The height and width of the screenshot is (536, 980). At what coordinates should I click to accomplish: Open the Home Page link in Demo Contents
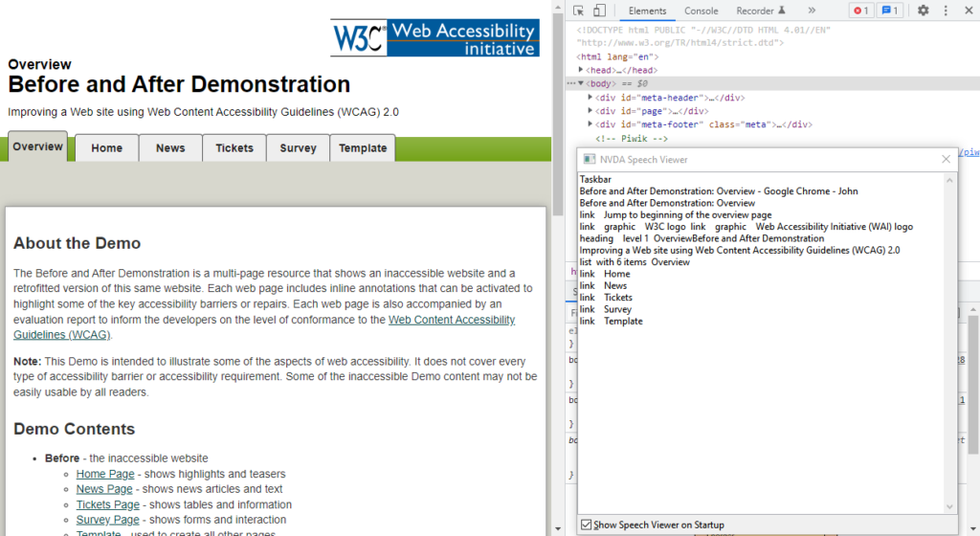(105, 474)
